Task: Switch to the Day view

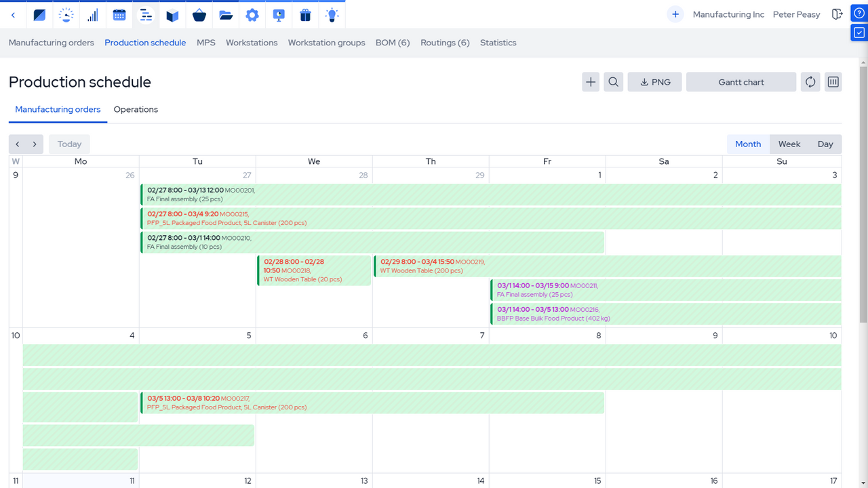Action: tap(825, 144)
